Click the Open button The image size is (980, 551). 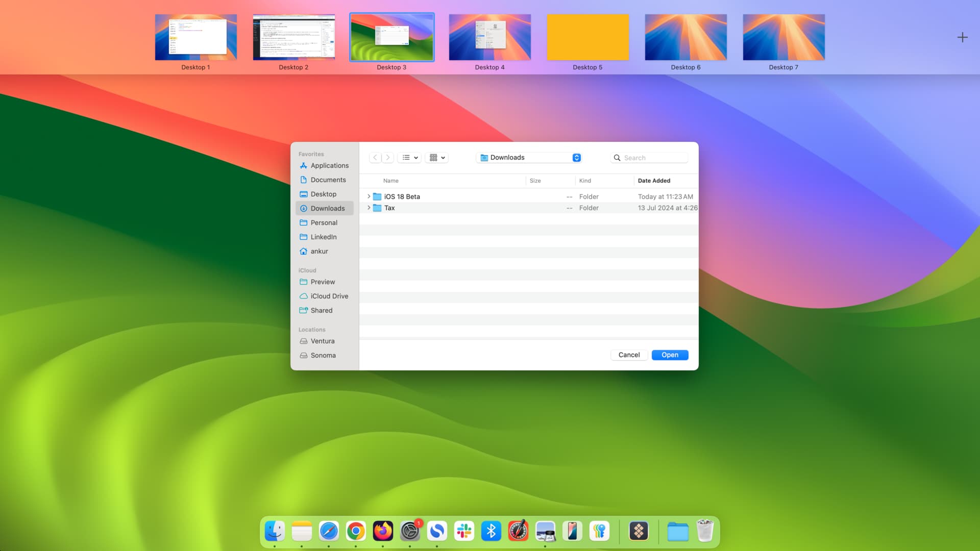coord(670,355)
